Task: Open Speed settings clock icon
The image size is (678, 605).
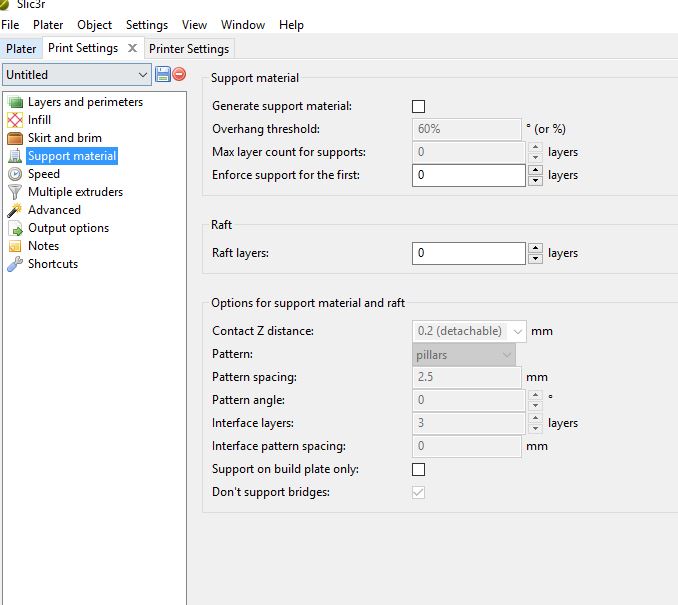Action: click(x=15, y=174)
